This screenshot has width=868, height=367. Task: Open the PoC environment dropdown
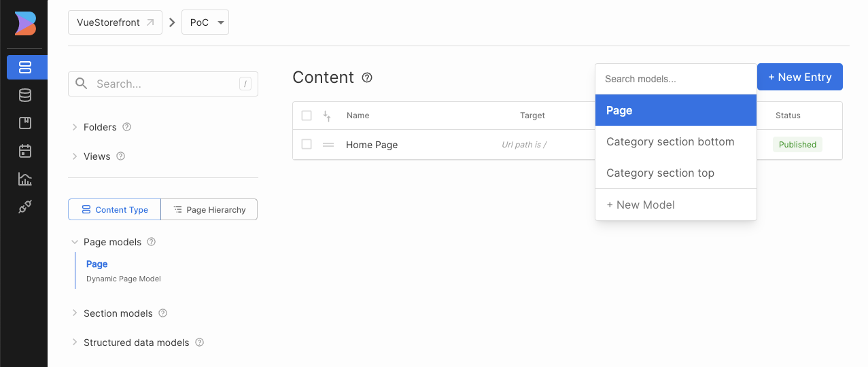[x=205, y=22]
